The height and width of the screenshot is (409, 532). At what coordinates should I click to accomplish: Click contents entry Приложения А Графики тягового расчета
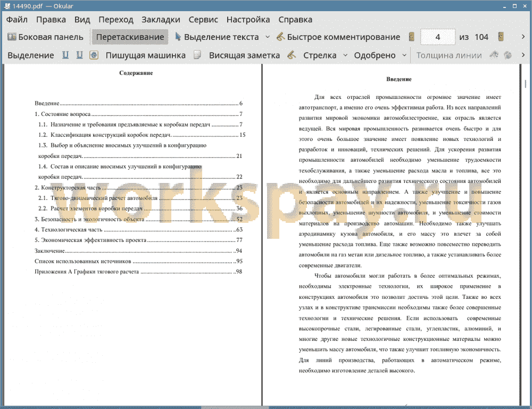138,272
